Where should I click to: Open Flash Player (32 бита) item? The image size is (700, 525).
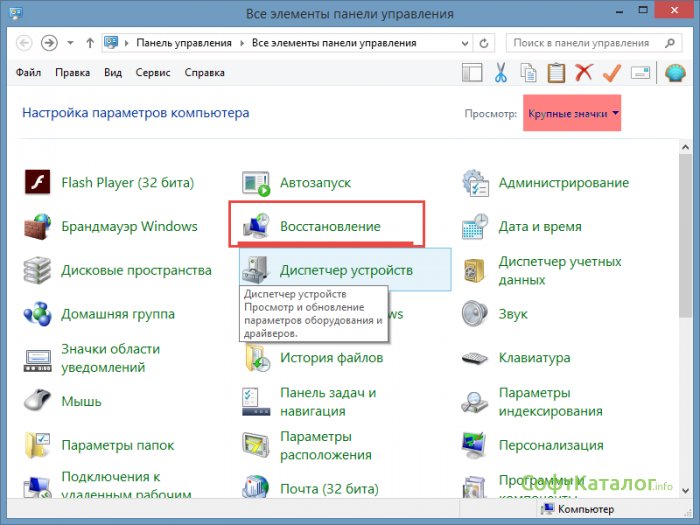coord(127,183)
